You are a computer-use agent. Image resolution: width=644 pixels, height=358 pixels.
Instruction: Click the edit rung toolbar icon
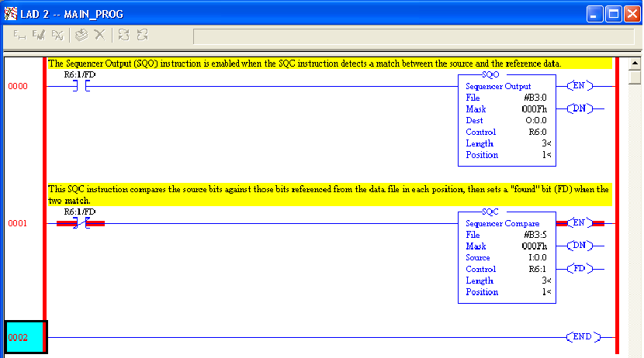coord(19,36)
